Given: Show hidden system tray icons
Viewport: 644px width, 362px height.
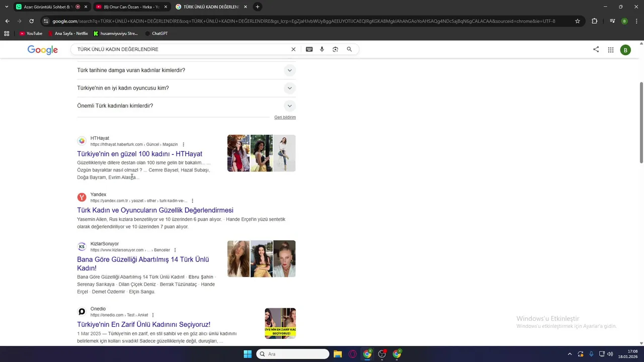Looking at the screenshot, I should click(570, 354).
